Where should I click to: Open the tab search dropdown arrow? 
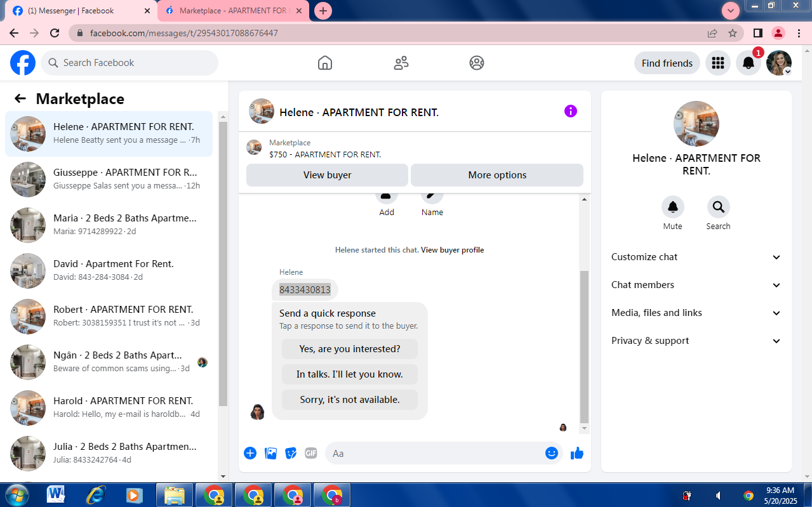pyautogui.click(x=731, y=10)
